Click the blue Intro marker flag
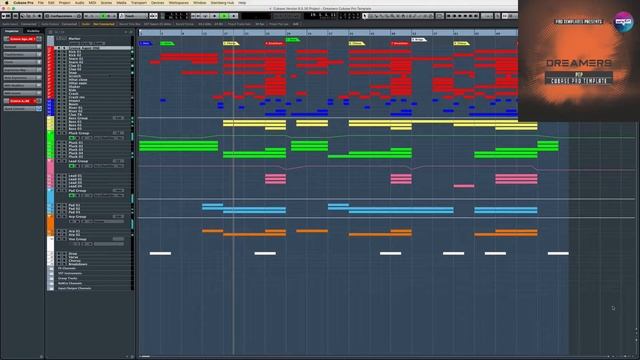The height and width of the screenshot is (360, 640). pos(145,43)
